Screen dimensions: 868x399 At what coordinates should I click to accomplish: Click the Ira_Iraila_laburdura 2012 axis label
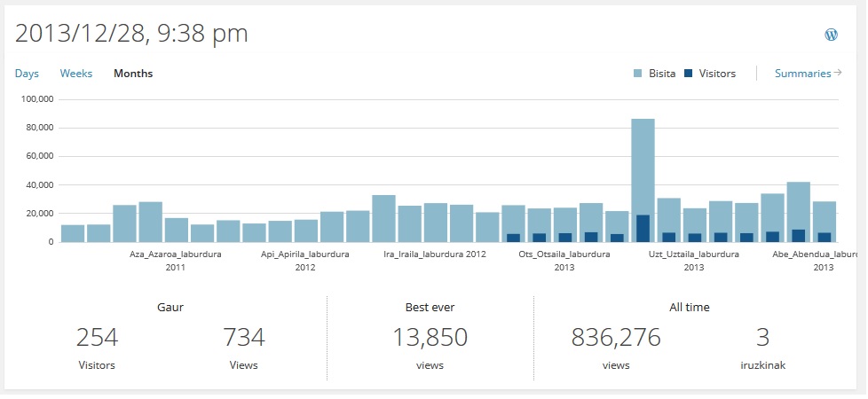(x=435, y=254)
